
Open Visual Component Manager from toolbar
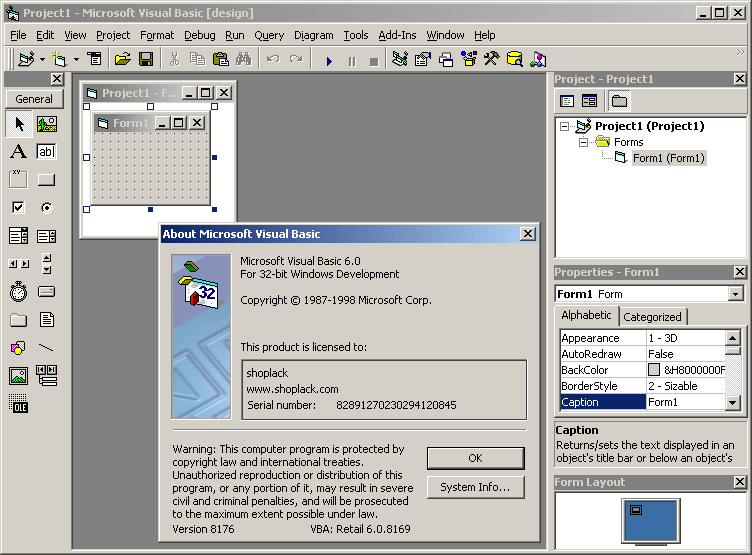point(538,59)
